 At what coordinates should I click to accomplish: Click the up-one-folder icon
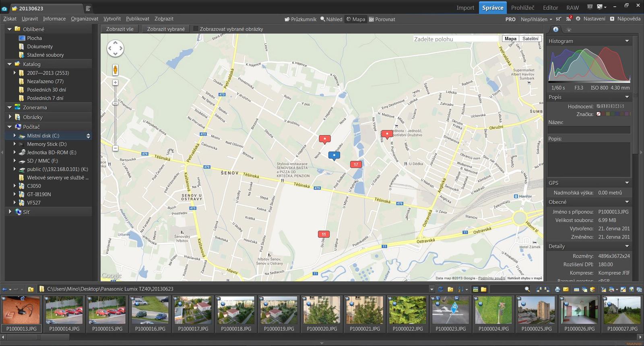(31, 289)
